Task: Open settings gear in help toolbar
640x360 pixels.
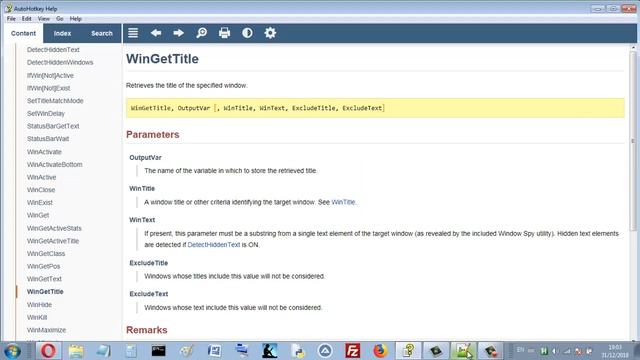Action: pos(270,33)
